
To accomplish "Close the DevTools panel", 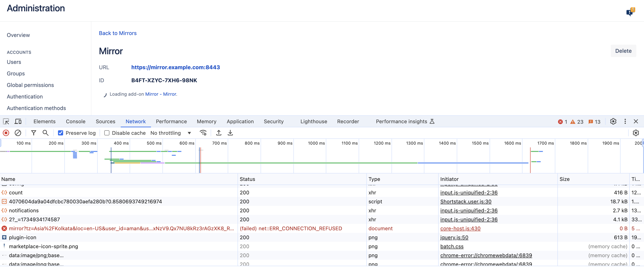I will [x=636, y=122].
